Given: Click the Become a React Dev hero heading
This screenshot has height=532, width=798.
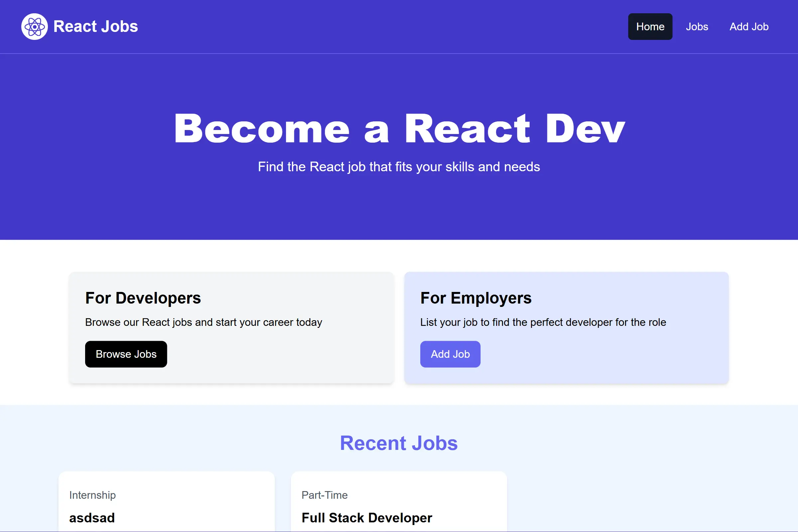Looking at the screenshot, I should (x=399, y=128).
